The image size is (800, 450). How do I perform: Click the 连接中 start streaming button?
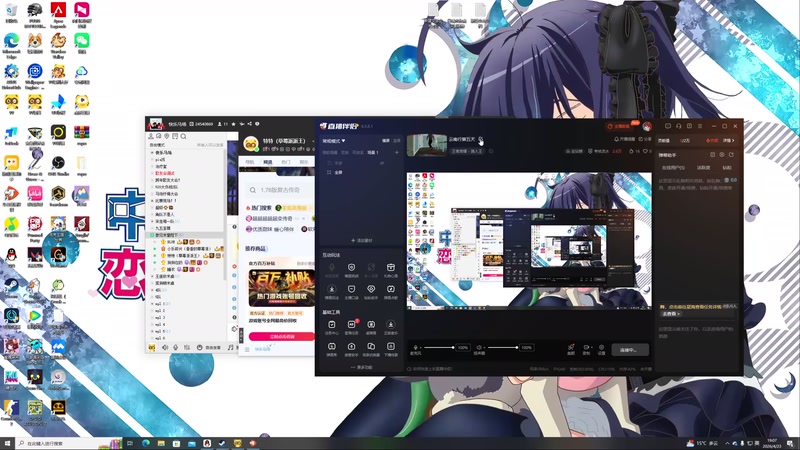point(630,349)
